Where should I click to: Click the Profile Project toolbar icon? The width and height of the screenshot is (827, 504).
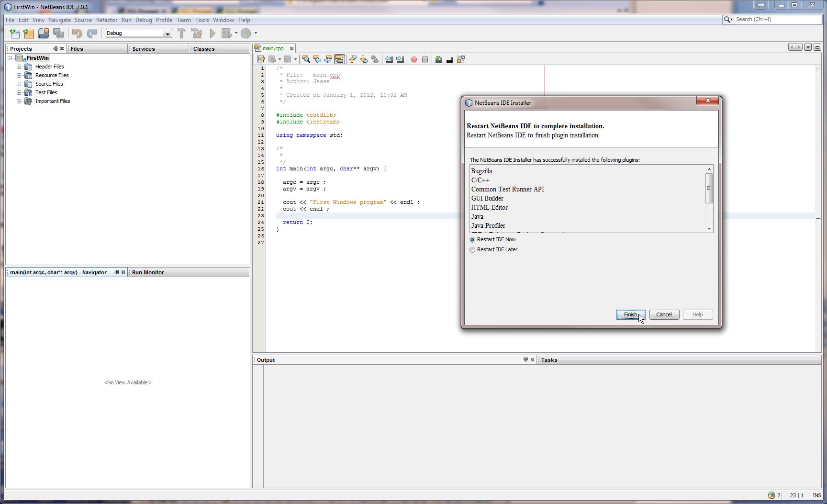(246, 33)
